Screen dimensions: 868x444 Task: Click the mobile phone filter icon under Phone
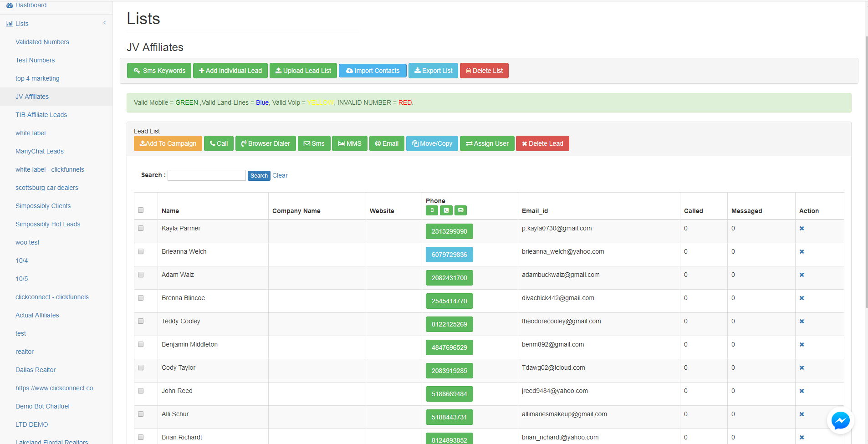pos(432,210)
